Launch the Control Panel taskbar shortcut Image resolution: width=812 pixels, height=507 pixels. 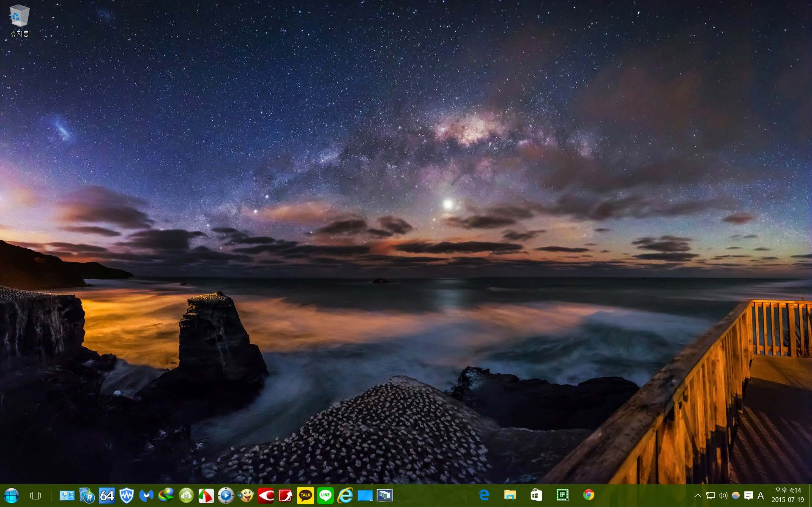coord(67,495)
